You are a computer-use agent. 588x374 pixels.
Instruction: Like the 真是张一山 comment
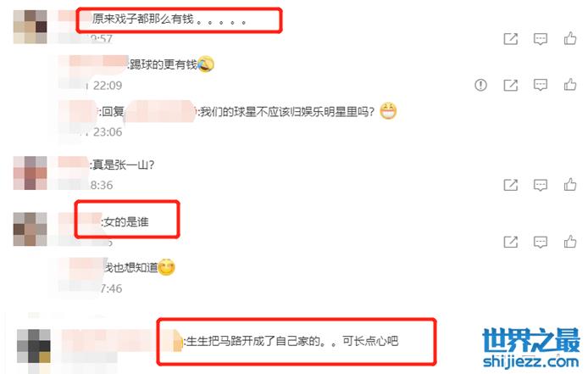pyautogui.click(x=570, y=184)
